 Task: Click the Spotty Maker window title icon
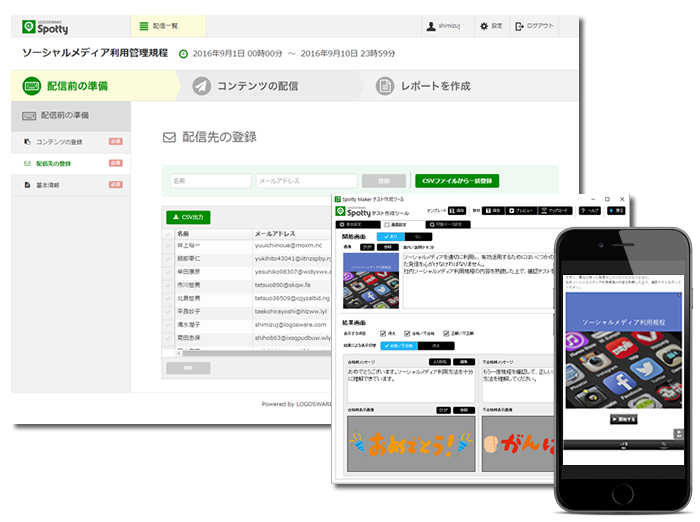[x=338, y=199]
